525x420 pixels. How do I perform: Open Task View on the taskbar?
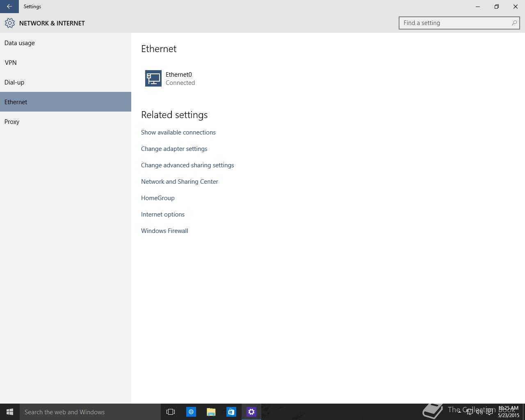[171, 412]
